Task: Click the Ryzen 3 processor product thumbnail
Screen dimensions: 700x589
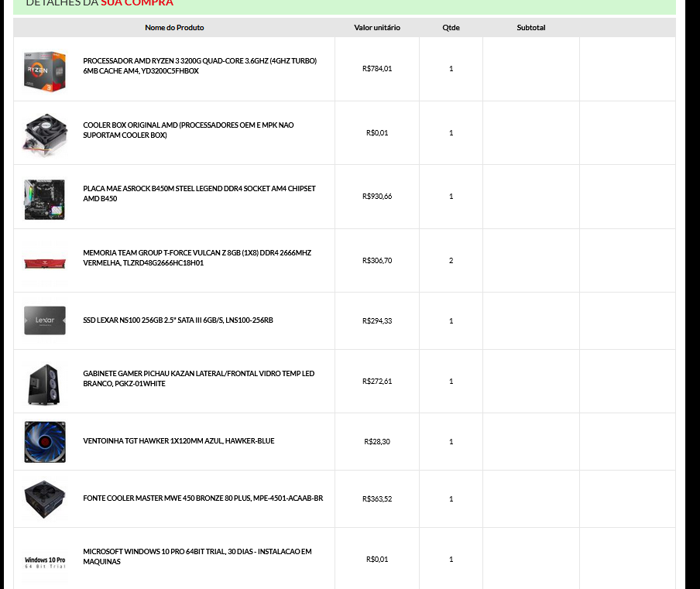Action: (45, 71)
